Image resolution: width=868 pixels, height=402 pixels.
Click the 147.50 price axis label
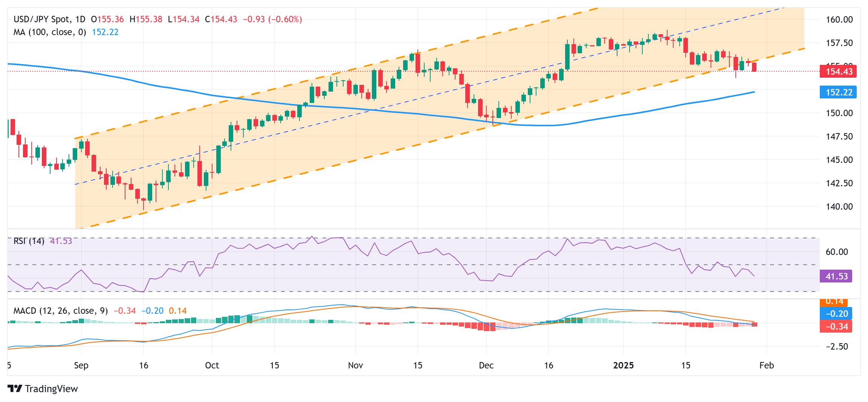(839, 137)
